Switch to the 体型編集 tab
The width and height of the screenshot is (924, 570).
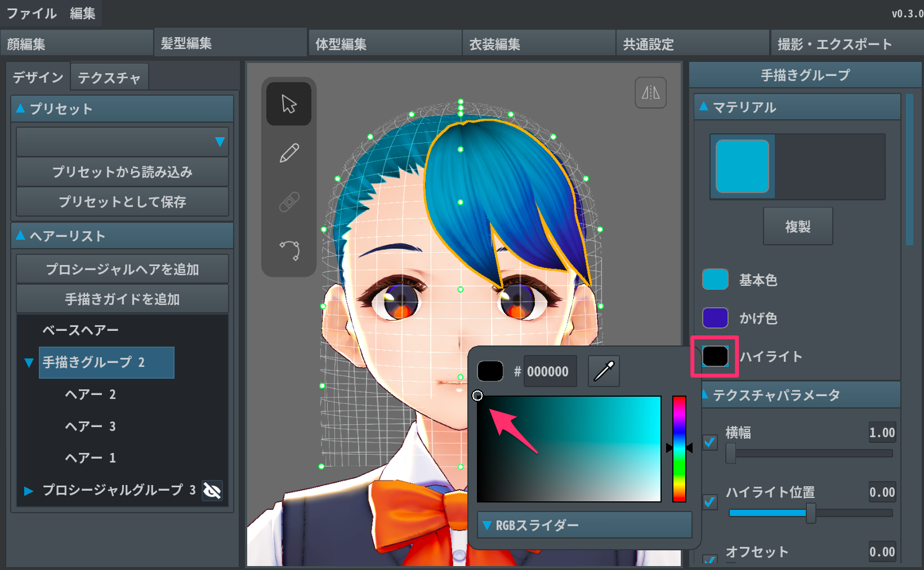coord(385,44)
